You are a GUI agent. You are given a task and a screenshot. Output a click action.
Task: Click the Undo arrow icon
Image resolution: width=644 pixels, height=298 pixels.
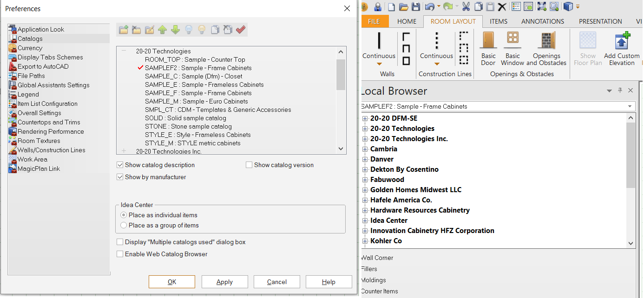[x=429, y=6]
